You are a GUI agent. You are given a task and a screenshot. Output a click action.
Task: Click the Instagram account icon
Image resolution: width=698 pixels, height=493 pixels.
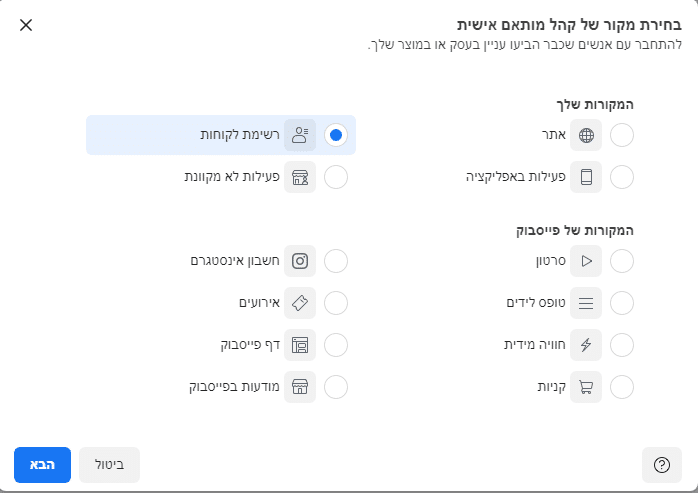click(x=300, y=261)
